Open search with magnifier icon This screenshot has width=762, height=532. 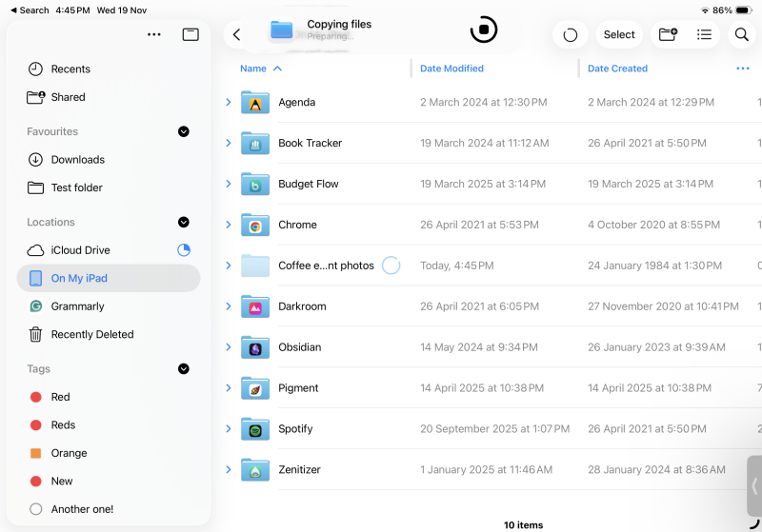[x=742, y=34]
